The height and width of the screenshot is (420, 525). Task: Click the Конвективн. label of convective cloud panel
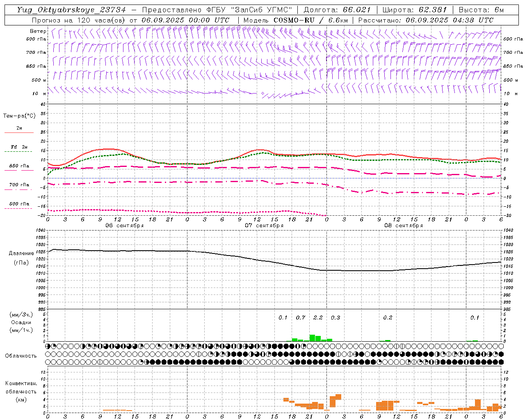(21, 383)
